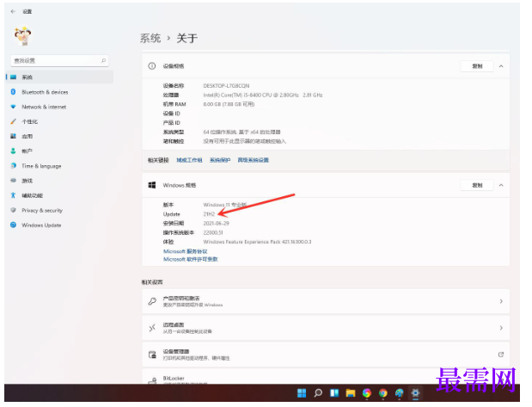Image resolution: width=532 pixels, height=407 pixels.
Task: Click the OS build 22000.51
Action: coord(213,232)
